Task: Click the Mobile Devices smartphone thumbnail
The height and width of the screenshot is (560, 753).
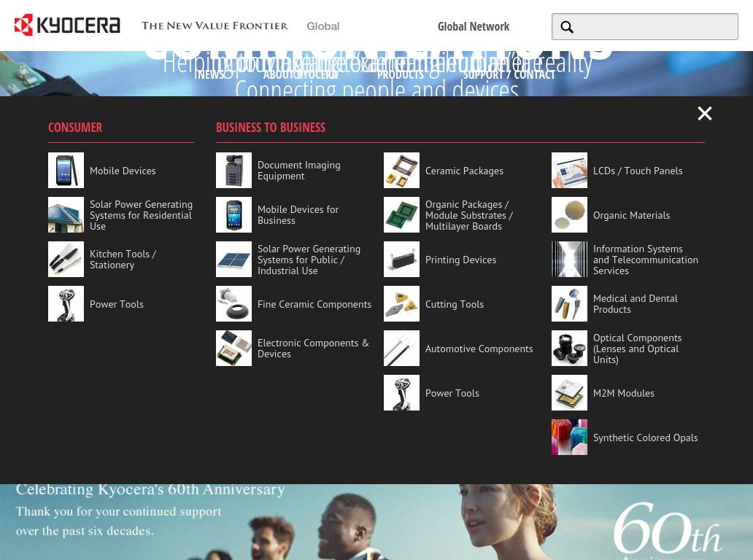Action: pos(66,171)
